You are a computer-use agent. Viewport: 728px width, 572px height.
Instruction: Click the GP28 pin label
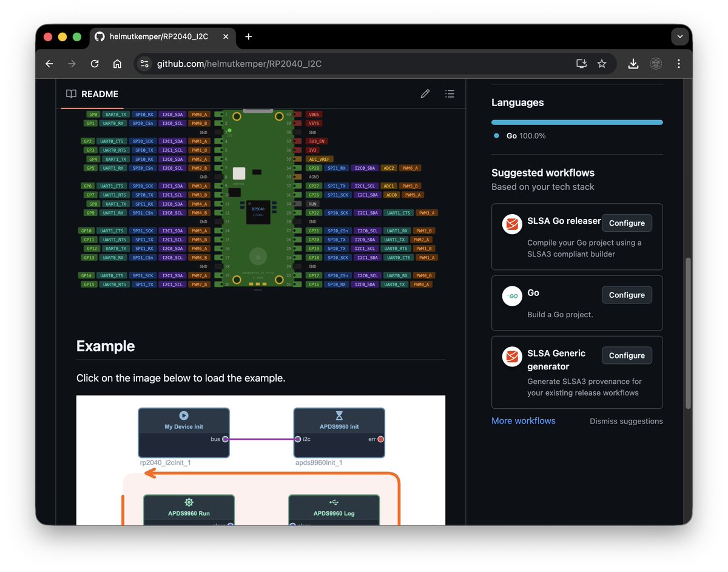tap(314, 168)
